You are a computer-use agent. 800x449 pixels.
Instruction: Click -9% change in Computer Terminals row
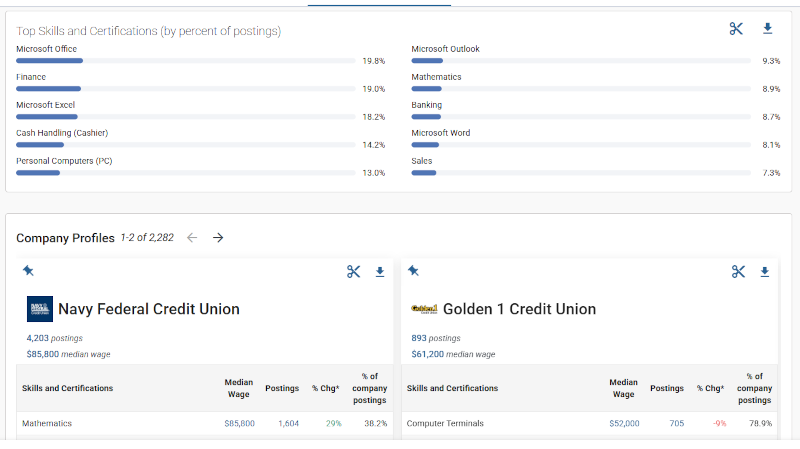(719, 423)
